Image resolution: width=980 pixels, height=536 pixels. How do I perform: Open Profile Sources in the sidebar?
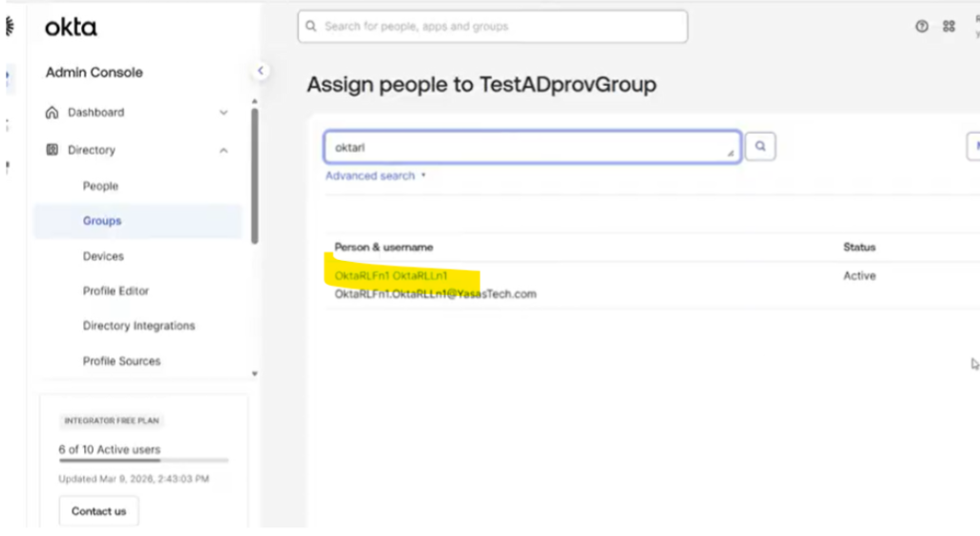[x=121, y=361]
